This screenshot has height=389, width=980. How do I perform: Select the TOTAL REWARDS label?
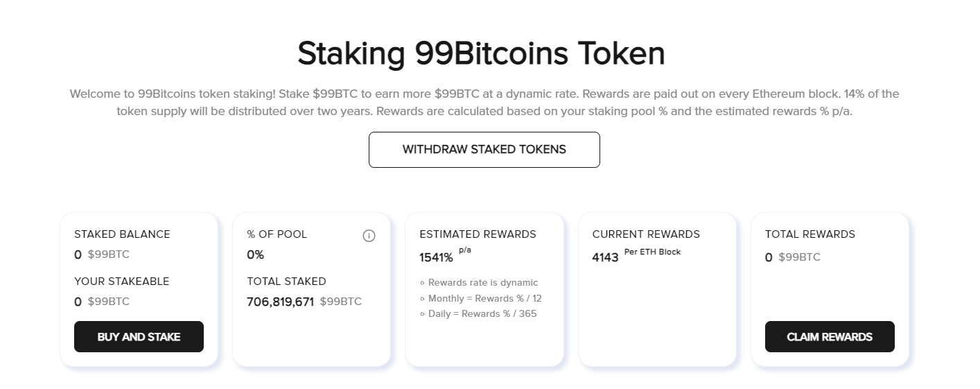(810, 234)
